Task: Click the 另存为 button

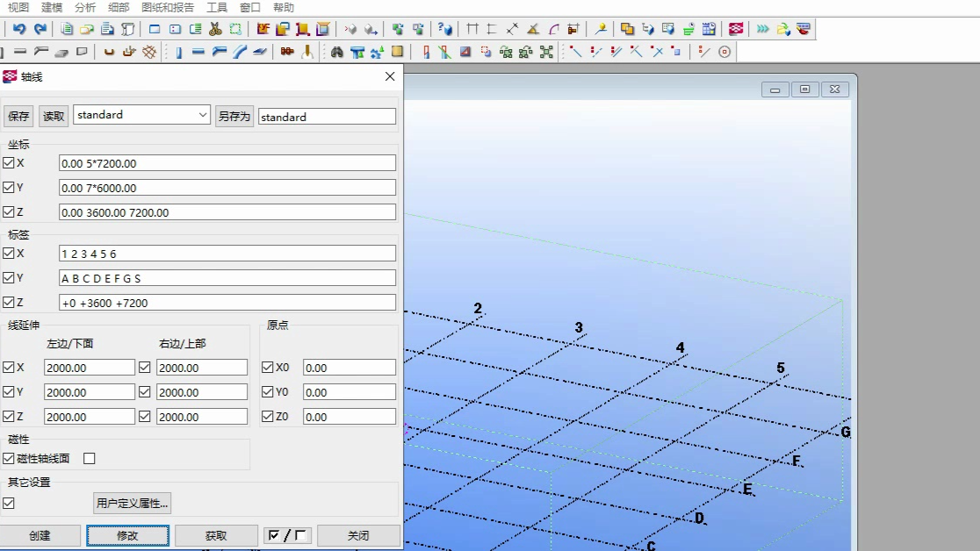Action: tap(234, 117)
